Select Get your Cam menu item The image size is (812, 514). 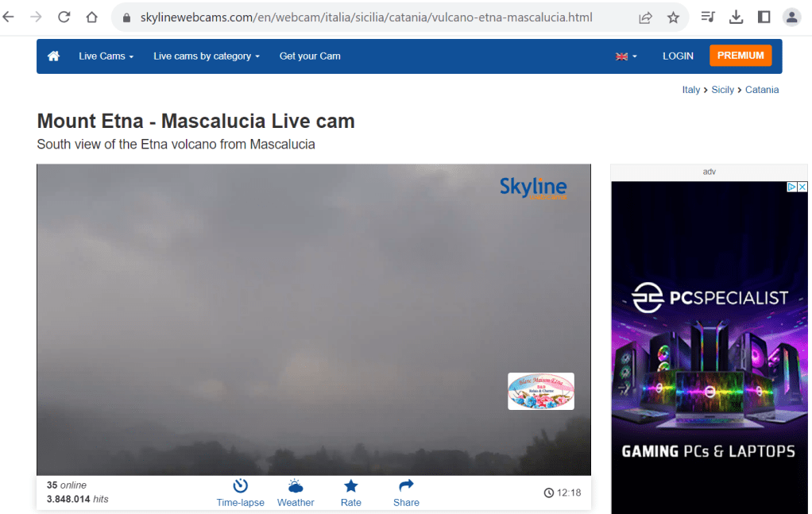pyautogui.click(x=310, y=56)
